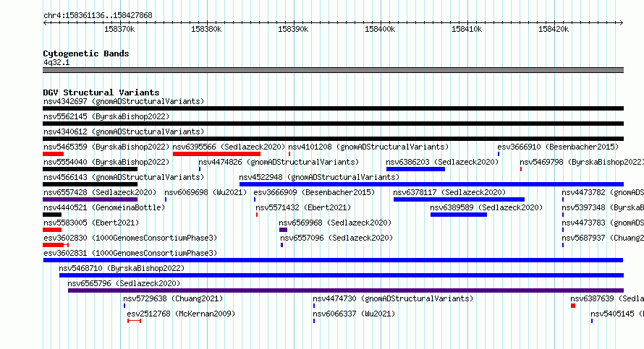Select the red square under nsv6387639
The width and height of the screenshot is (644, 349).
[x=573, y=306]
